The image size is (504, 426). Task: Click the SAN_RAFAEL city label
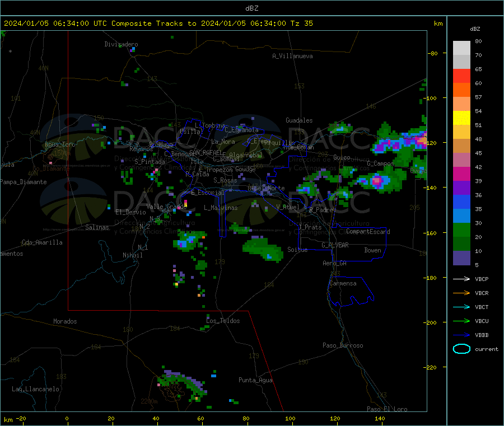pyautogui.click(x=206, y=152)
